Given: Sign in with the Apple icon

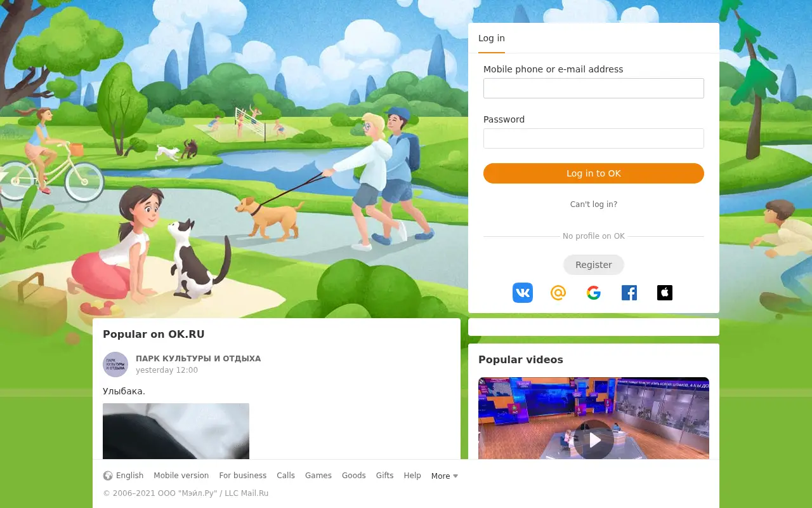Looking at the screenshot, I should click(665, 293).
